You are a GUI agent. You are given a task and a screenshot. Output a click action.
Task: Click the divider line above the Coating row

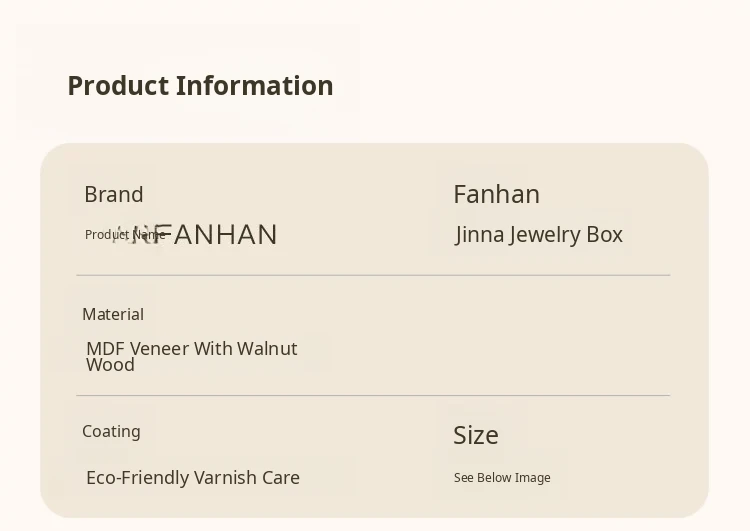pyautogui.click(x=373, y=396)
